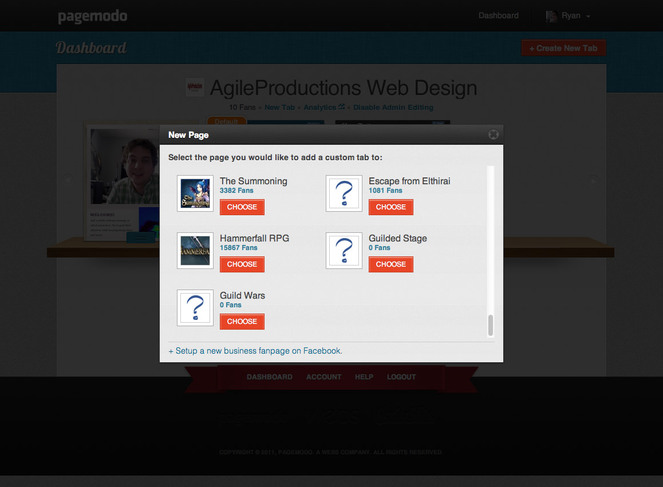
Task: Click Guilded Stage question mark icon
Action: 344,250
